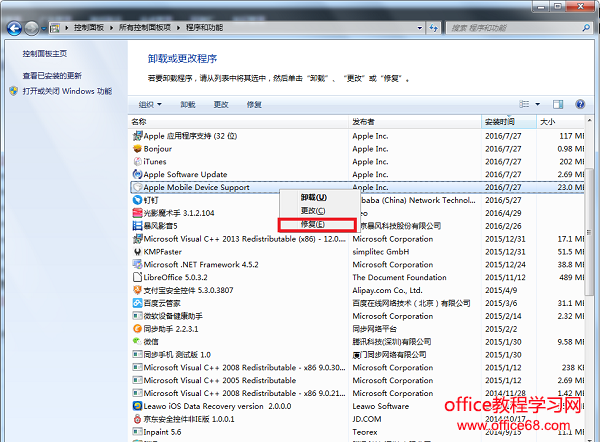Click the Bonjour program icon

[137, 148]
